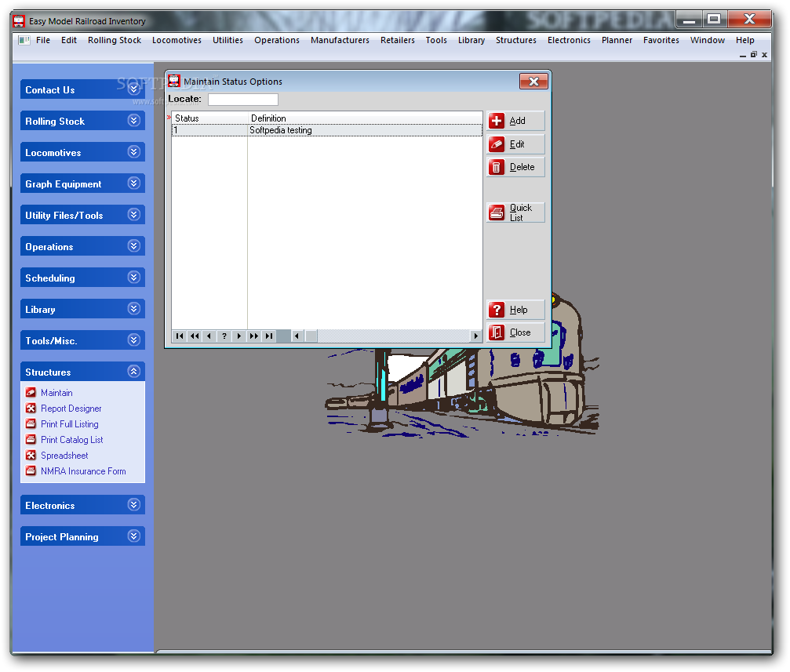Viewport: 790px width, 672px height.
Task: Jump to last record navigation button
Action: [x=269, y=336]
